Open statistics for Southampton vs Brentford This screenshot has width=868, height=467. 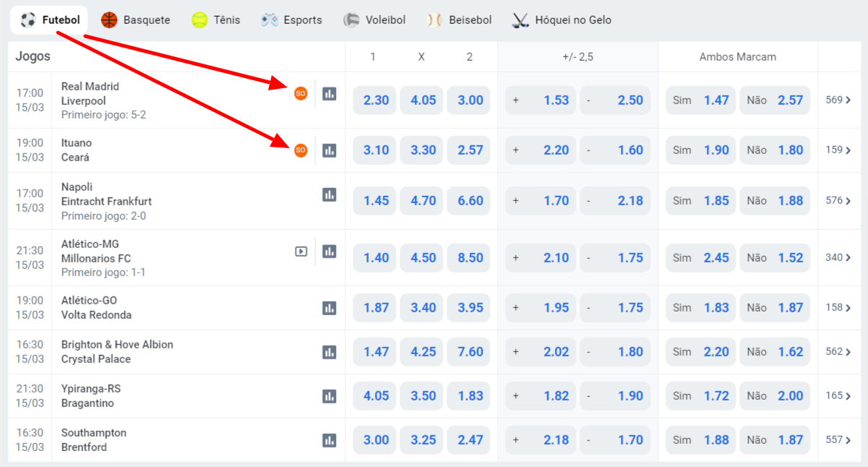[x=330, y=440]
